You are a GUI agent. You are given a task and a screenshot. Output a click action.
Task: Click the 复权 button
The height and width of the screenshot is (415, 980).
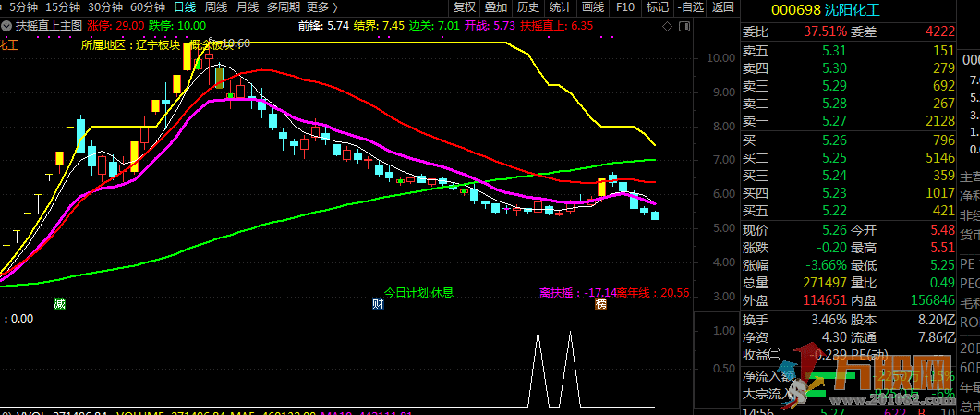pos(465,7)
